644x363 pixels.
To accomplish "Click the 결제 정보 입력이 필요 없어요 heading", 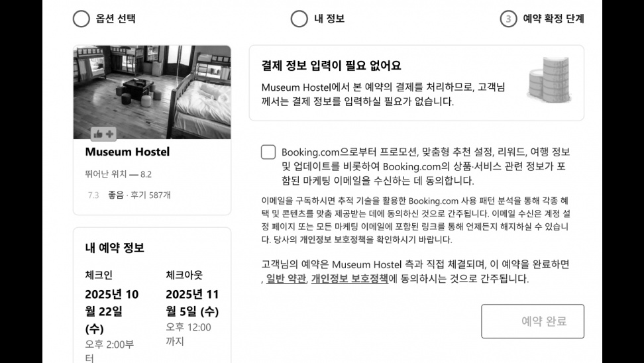I will coord(331,66).
